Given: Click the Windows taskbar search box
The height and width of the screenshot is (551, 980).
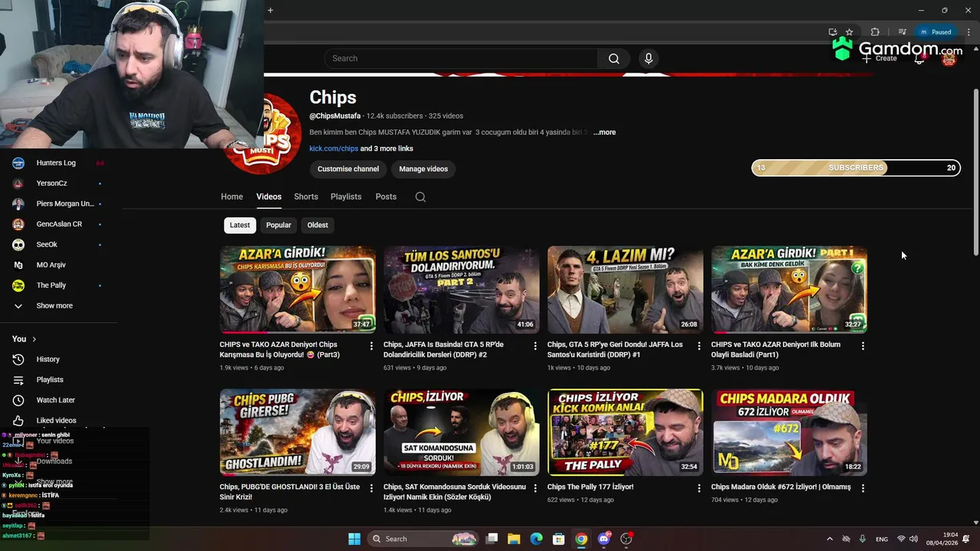Looking at the screenshot, I should 423,539.
